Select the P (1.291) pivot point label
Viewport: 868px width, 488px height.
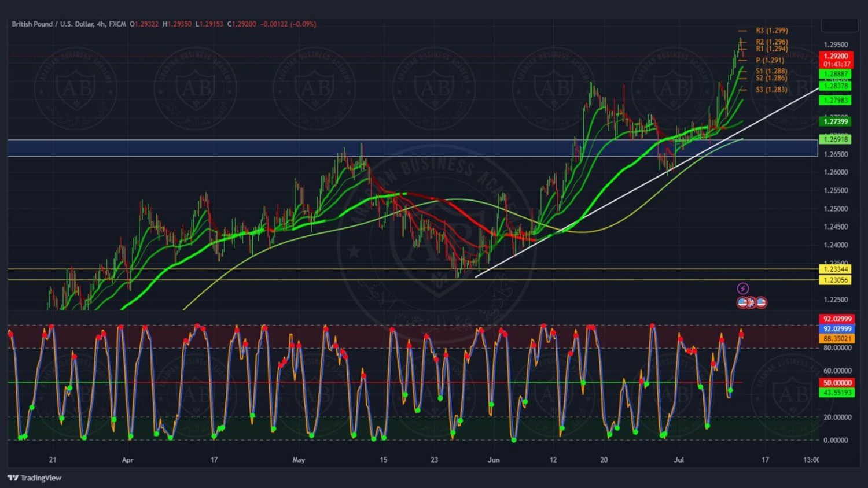[x=770, y=60]
